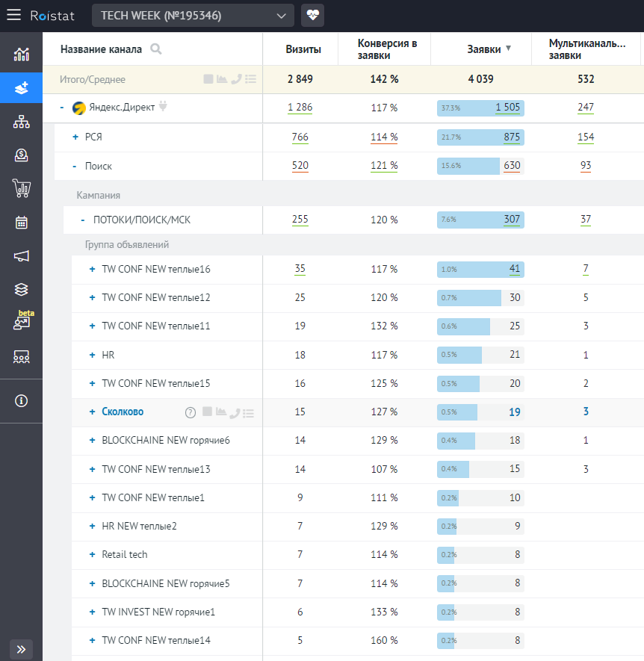Expand the sidebar with the double arrow button
This screenshot has width=644, height=661.
21,648
